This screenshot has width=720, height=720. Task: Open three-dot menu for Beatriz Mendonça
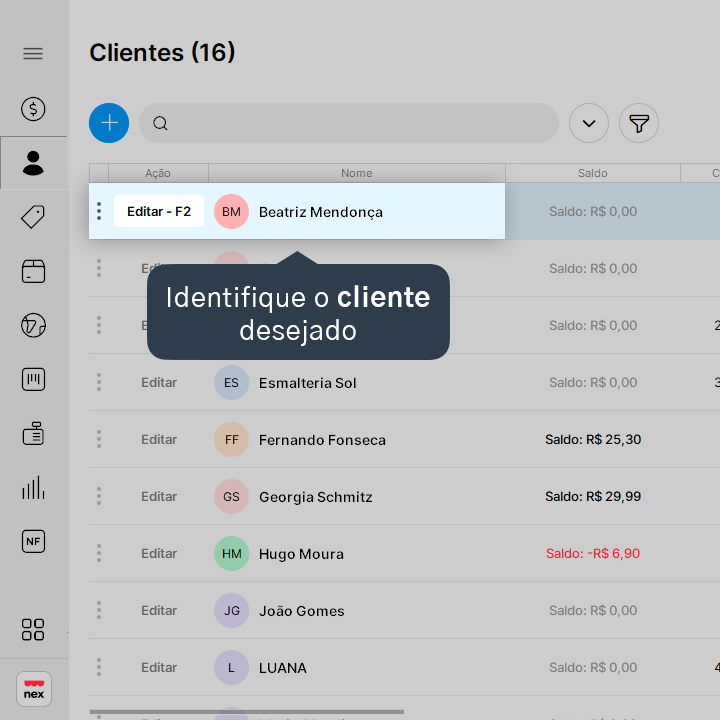[99, 211]
